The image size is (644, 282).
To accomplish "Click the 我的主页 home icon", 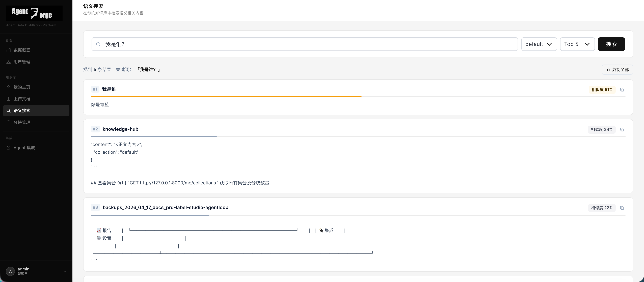I will click(9, 87).
